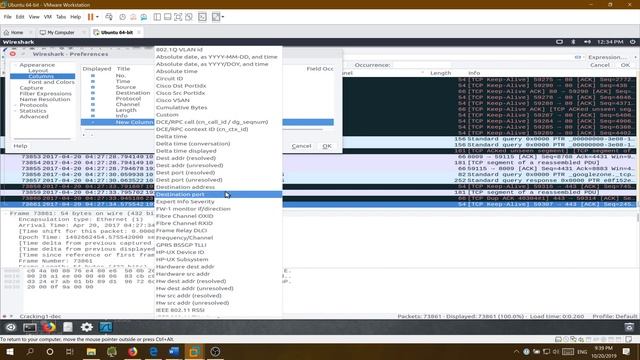The image size is (640, 360).
Task: Open the VM menu
Action: click(x=48, y=17)
